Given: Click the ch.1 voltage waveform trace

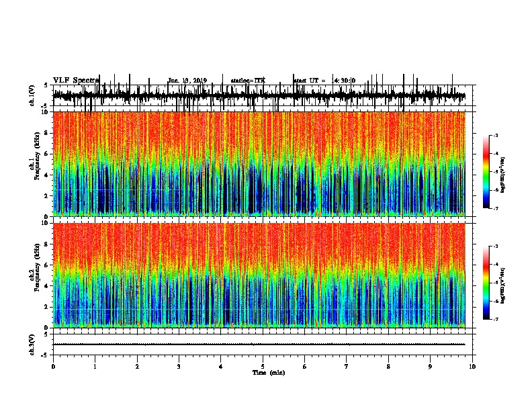Looking at the screenshot, I should coord(259,95).
